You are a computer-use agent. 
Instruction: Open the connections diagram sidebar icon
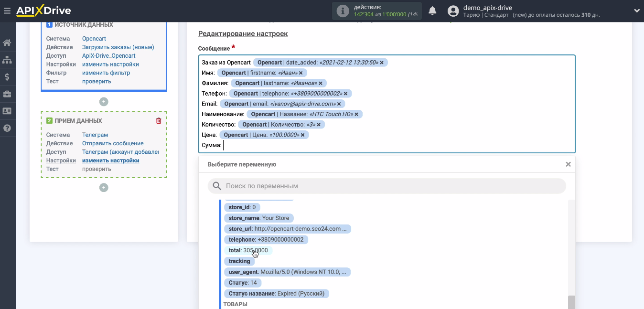[7, 60]
